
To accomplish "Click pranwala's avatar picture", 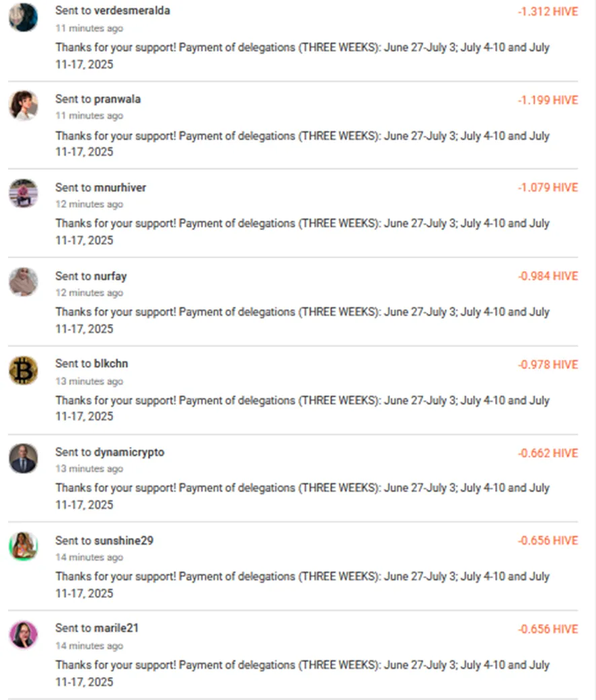I will [24, 106].
